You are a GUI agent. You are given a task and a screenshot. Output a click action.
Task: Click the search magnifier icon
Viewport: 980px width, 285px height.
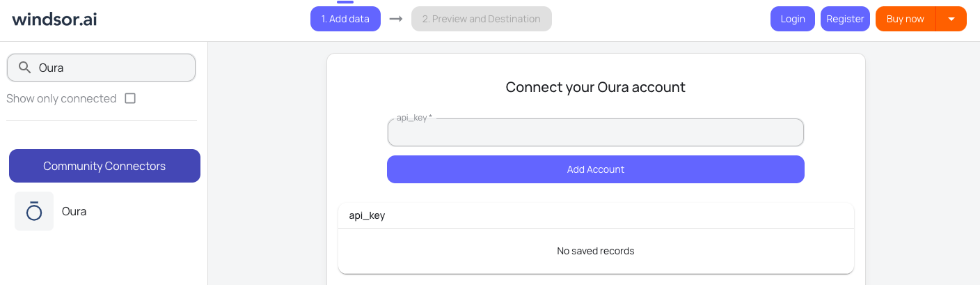tap(24, 68)
